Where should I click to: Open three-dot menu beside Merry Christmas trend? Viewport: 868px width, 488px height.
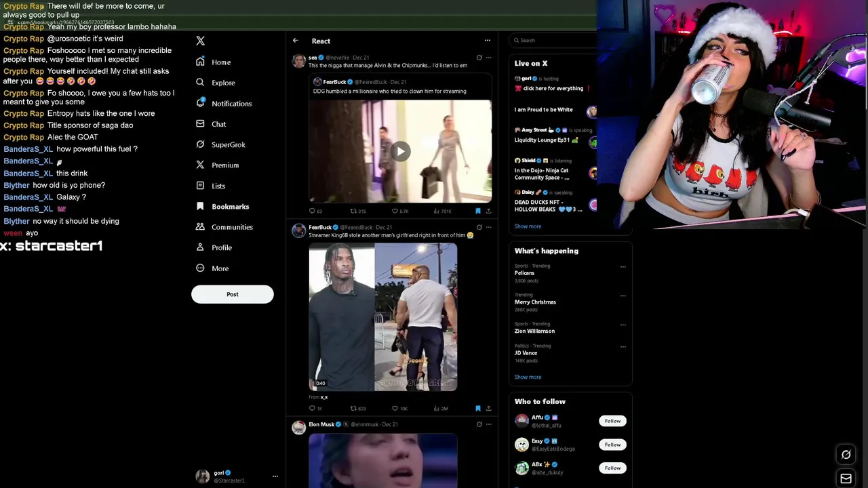click(x=623, y=296)
